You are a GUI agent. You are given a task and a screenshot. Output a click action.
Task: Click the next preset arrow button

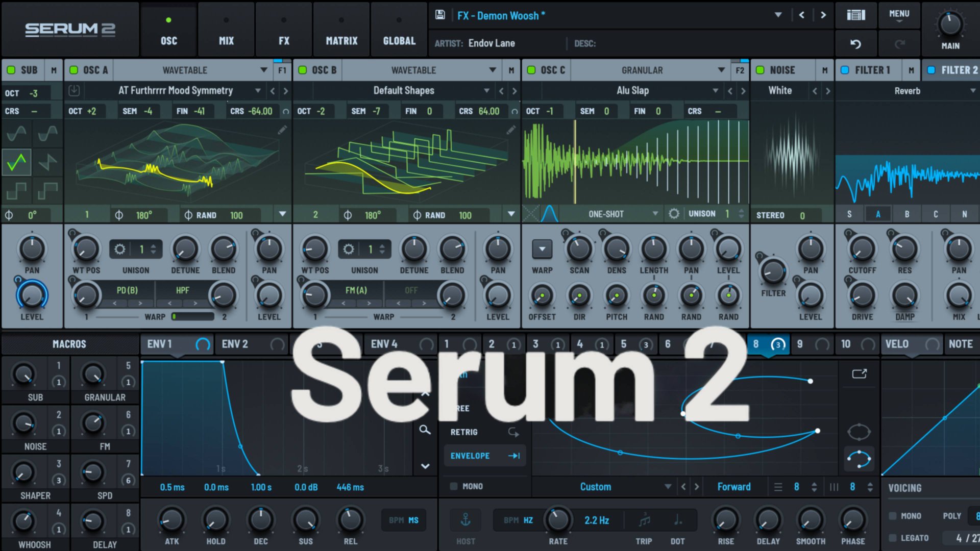point(823,15)
